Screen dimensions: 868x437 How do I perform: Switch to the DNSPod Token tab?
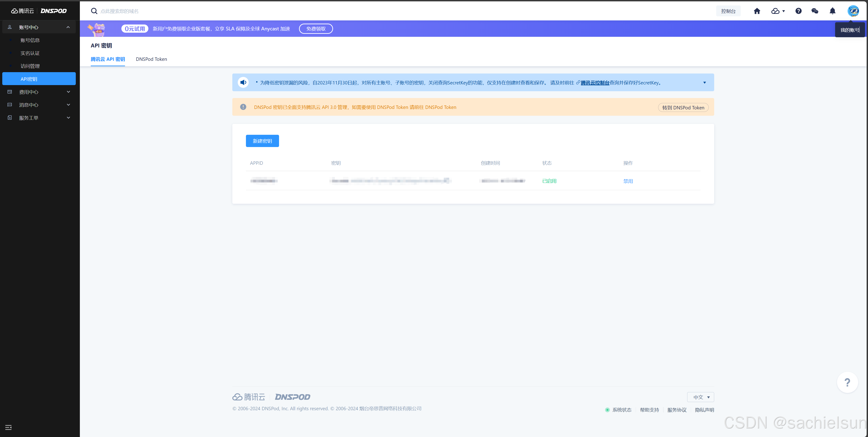(151, 59)
